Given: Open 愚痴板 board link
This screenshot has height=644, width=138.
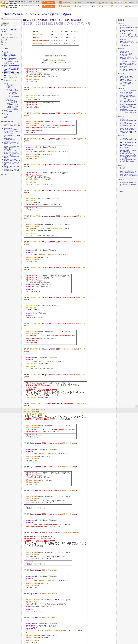Looking at the screenshot, I should pyautogui.click(x=8, y=103).
